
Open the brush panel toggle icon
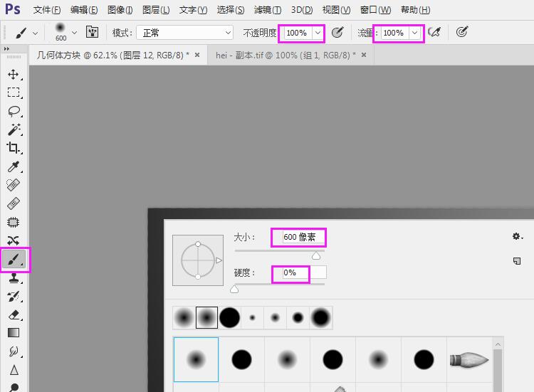click(x=92, y=32)
